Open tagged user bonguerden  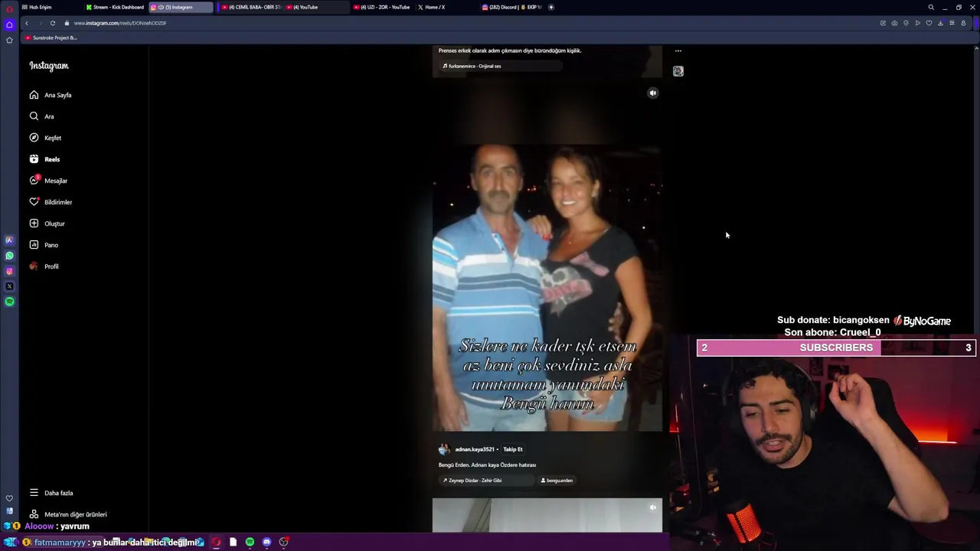point(557,481)
